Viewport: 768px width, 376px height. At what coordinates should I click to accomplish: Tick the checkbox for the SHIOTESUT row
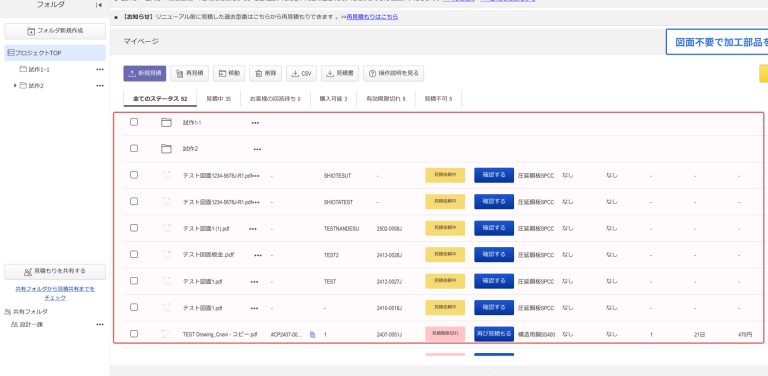click(x=134, y=175)
